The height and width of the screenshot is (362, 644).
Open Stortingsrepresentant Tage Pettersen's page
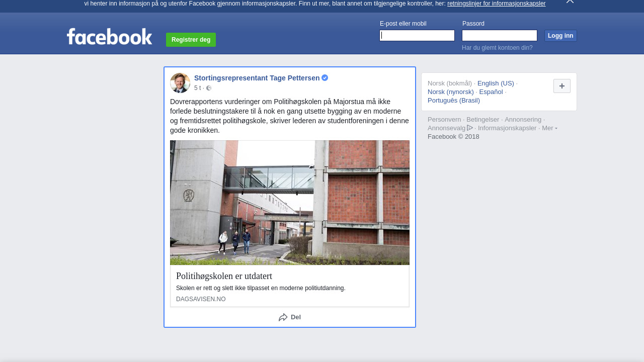257,78
